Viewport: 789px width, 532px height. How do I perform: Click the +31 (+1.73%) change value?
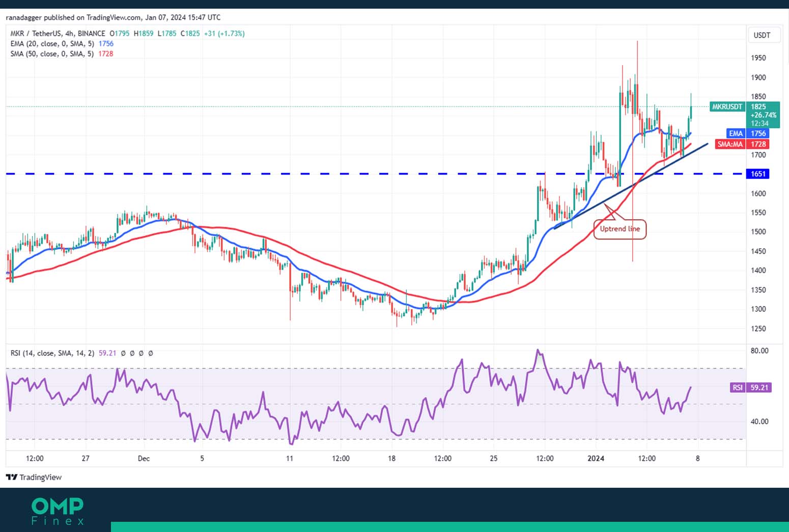pyautogui.click(x=224, y=34)
